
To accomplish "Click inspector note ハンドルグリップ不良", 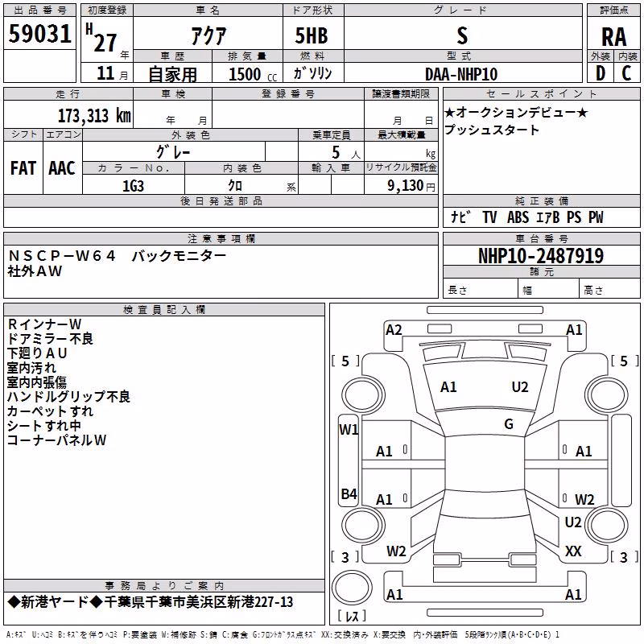I will [x=68, y=396].
